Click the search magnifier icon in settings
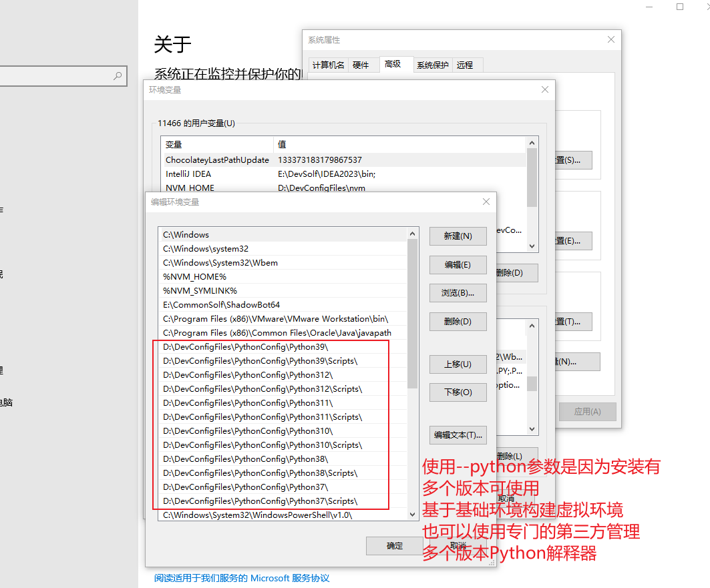Screen dimensions: 710x588 point(118,75)
